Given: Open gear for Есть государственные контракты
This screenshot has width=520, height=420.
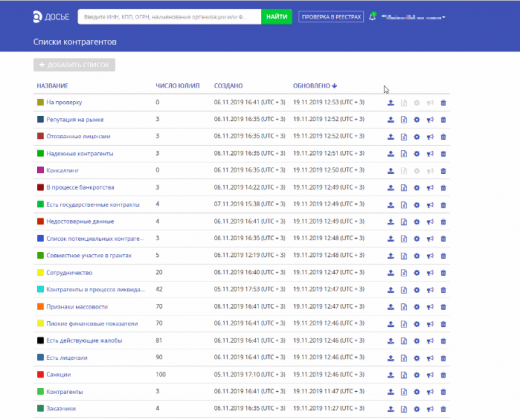Looking at the screenshot, I should (417, 205).
